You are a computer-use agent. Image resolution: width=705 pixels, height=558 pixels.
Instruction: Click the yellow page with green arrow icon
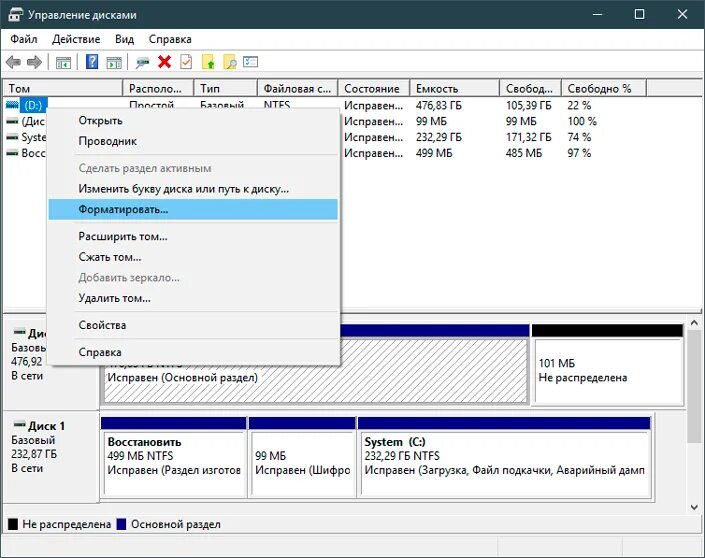208,62
